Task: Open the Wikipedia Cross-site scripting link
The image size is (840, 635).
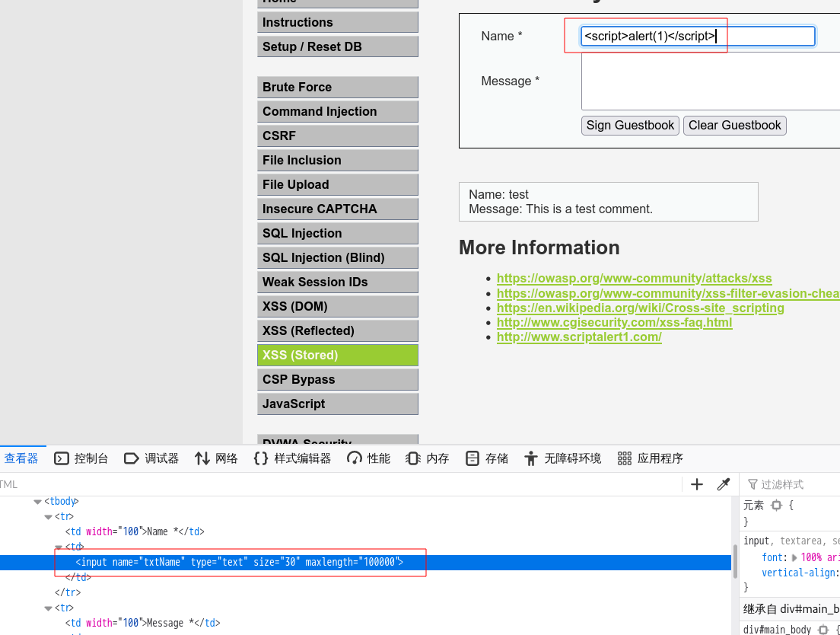Action: (640, 308)
